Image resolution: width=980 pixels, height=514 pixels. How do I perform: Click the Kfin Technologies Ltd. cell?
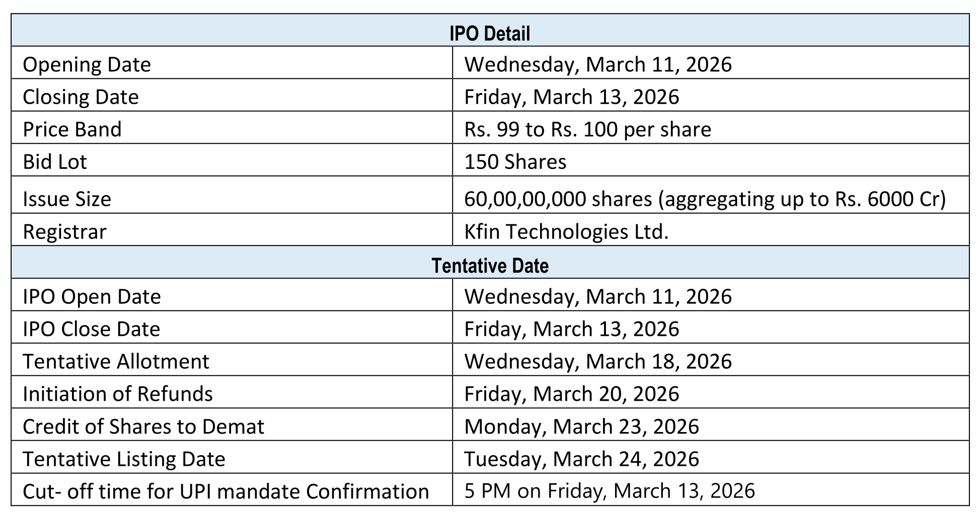[x=566, y=232]
